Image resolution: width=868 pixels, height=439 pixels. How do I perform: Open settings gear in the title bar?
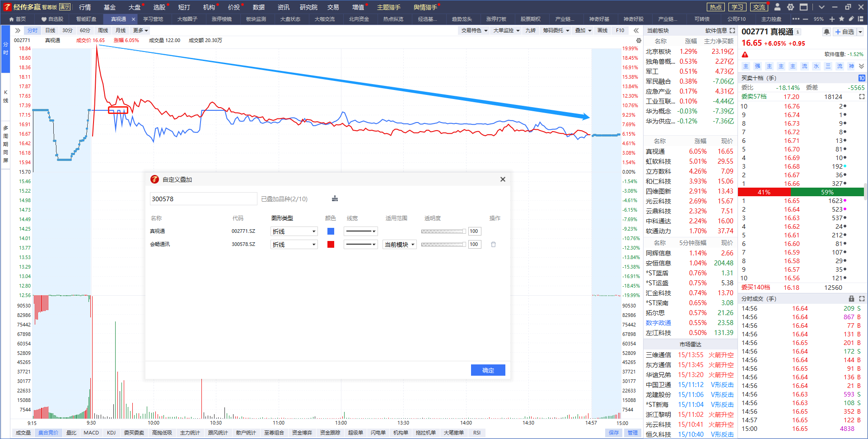coord(790,7)
